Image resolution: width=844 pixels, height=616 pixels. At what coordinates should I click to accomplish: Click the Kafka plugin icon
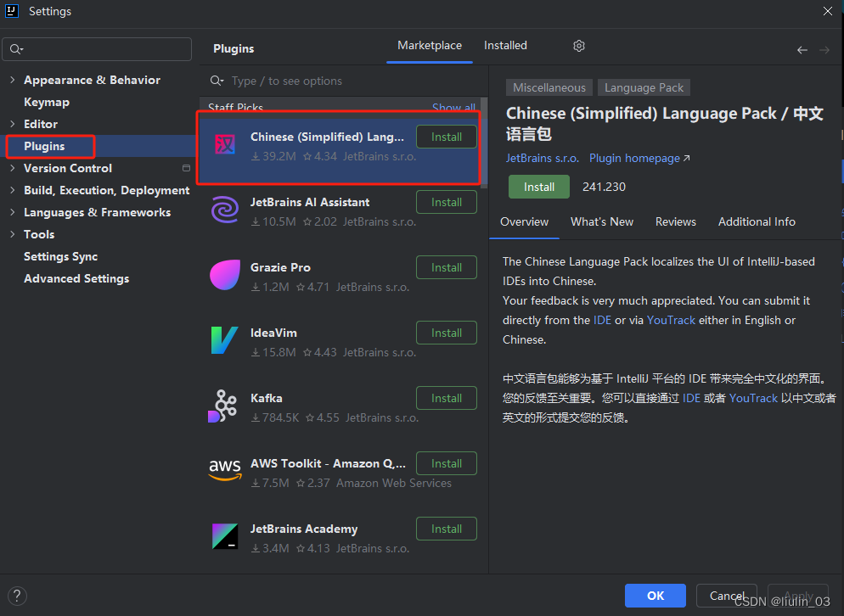[x=222, y=406]
